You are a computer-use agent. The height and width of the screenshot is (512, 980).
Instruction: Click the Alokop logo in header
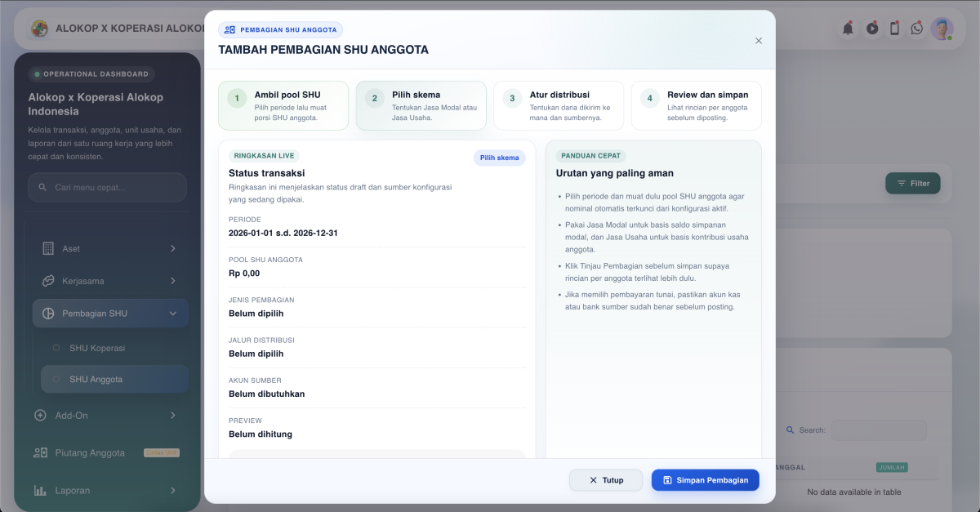point(39,29)
